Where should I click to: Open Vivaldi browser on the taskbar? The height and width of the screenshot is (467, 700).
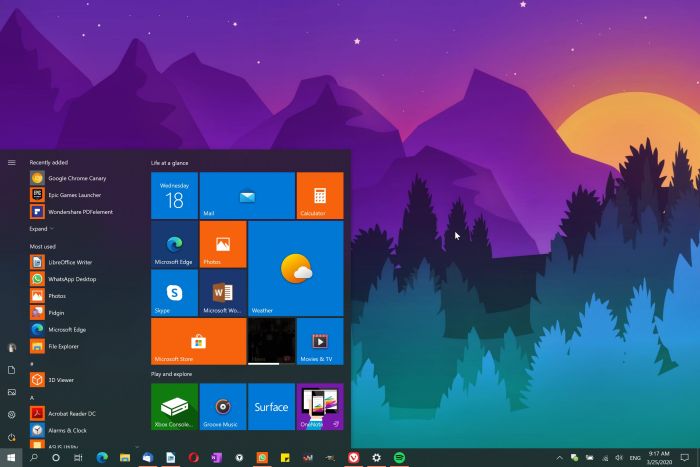pos(354,458)
